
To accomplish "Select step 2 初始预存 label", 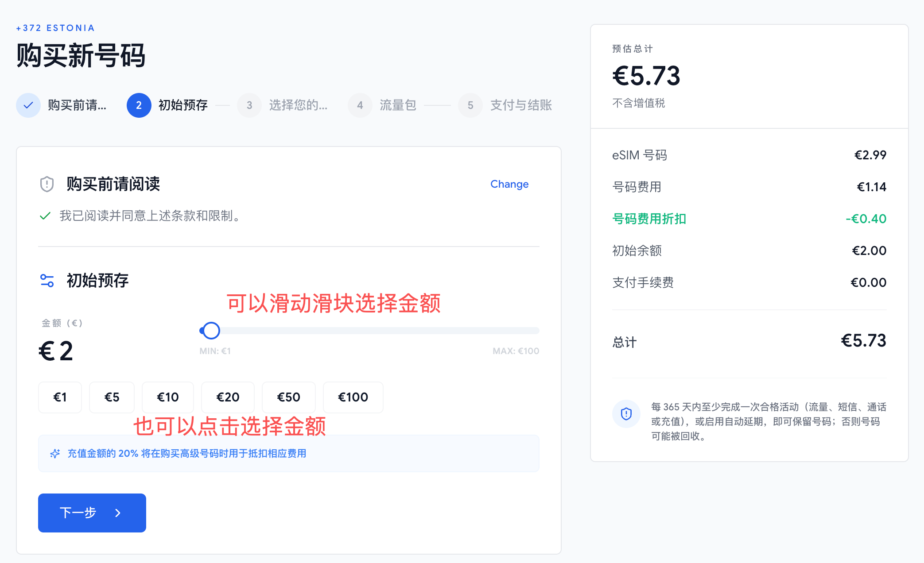I will 183,105.
